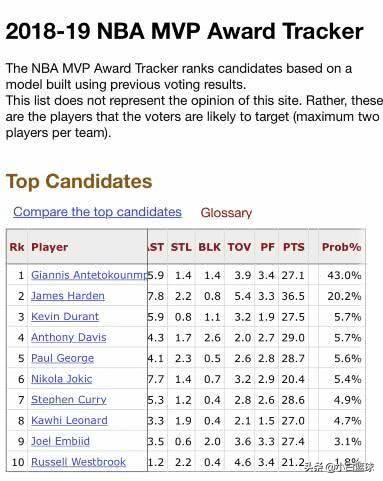
Task: Sort by the Player column header
Action: click(50, 247)
